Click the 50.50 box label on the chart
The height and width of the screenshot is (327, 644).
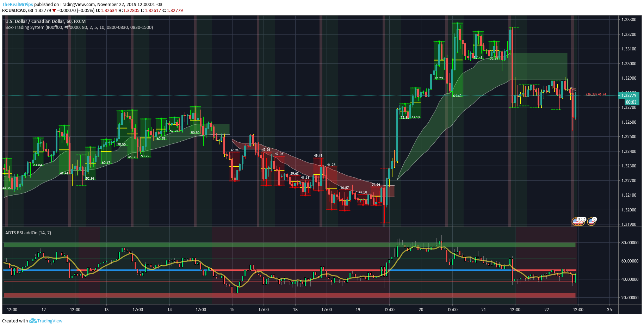click(x=195, y=133)
